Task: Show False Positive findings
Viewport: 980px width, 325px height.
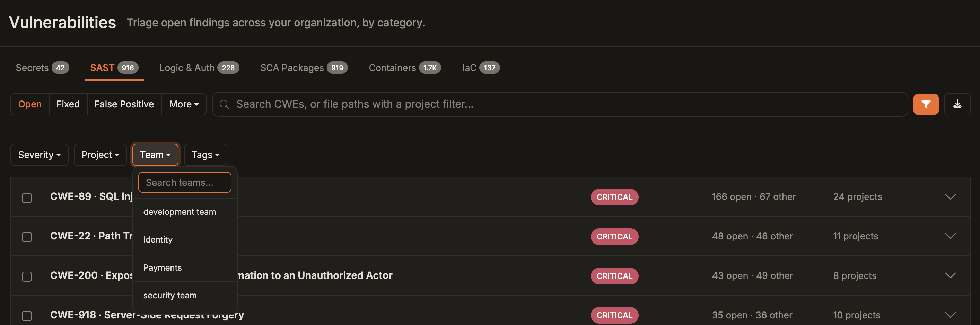Action: pos(124,104)
